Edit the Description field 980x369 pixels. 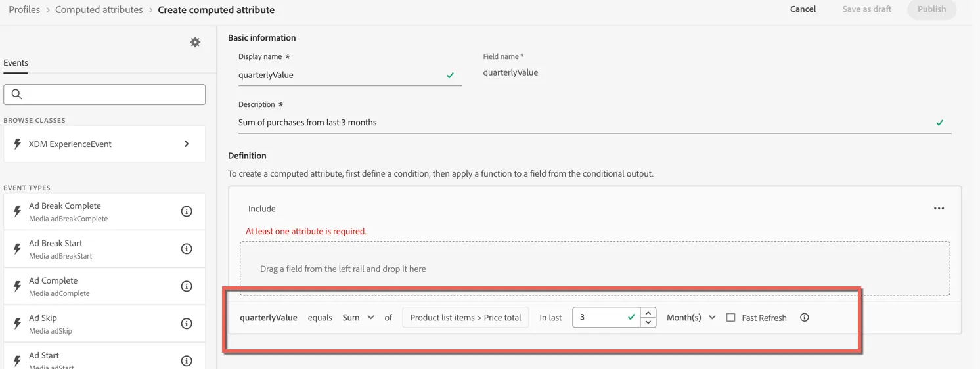click(x=594, y=122)
